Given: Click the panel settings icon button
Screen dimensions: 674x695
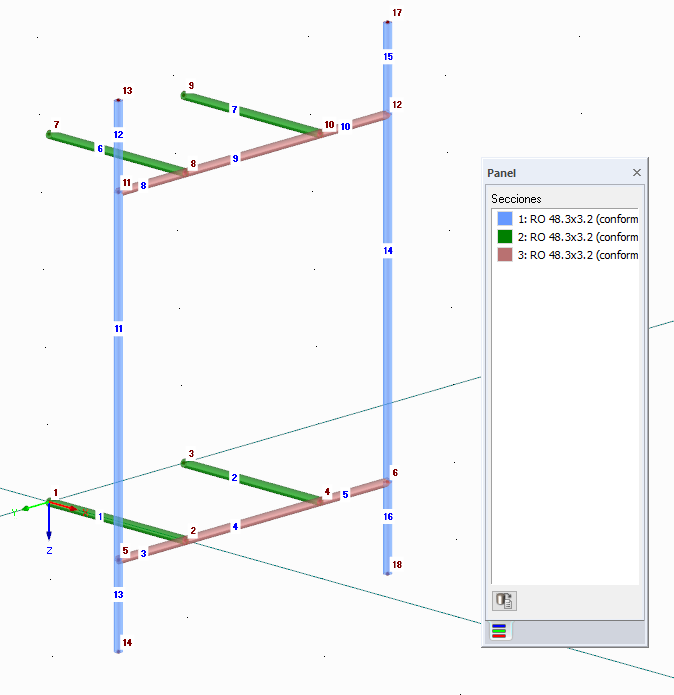Looking at the screenshot, I should click(x=504, y=601).
